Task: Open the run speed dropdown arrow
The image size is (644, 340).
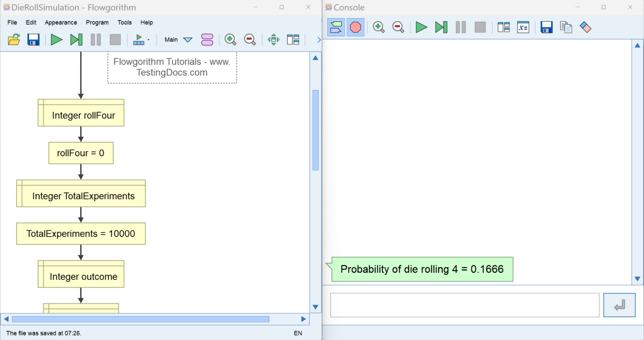Action: click(148, 40)
